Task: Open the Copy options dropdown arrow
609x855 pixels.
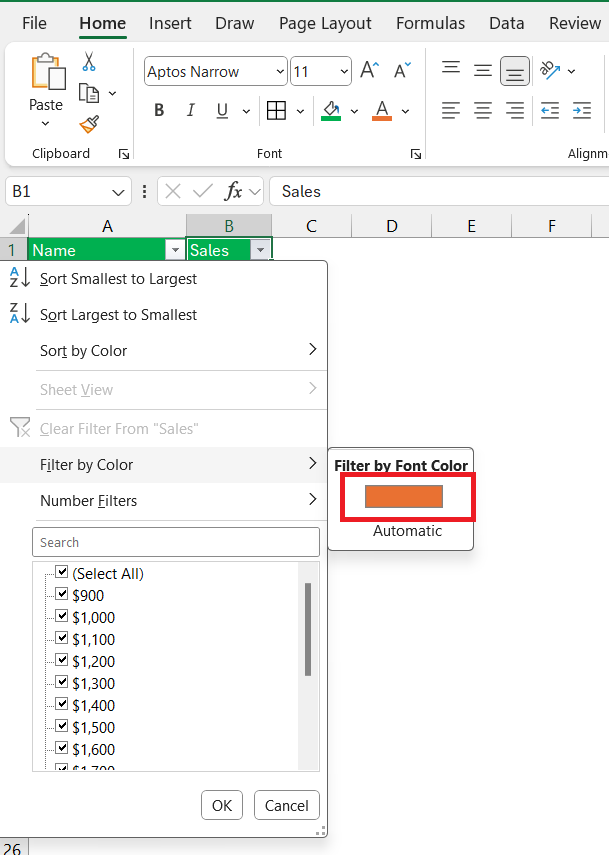Action: (112, 93)
